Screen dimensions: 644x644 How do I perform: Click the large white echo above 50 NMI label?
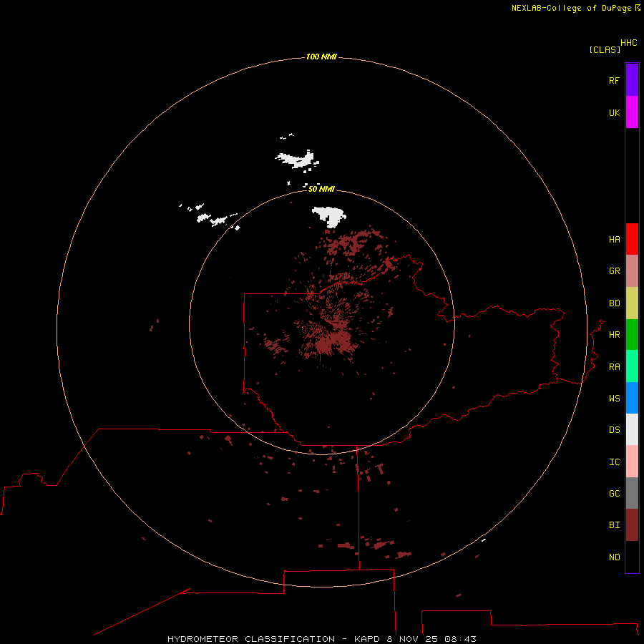click(x=297, y=159)
